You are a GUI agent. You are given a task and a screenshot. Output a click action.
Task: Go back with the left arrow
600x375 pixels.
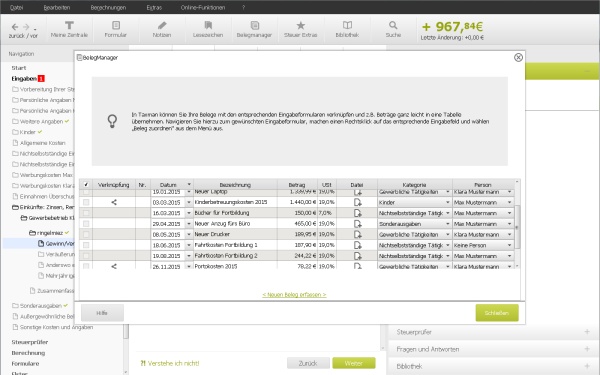(15, 27)
